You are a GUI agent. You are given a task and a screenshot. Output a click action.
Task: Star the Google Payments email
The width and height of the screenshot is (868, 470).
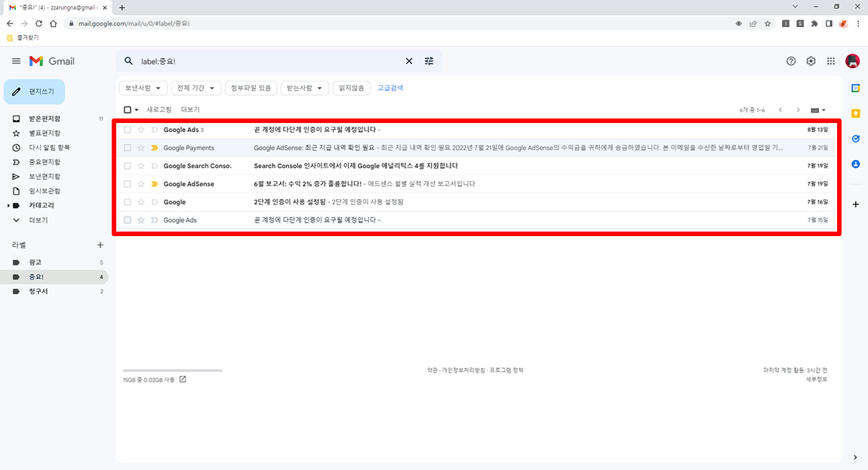click(141, 148)
